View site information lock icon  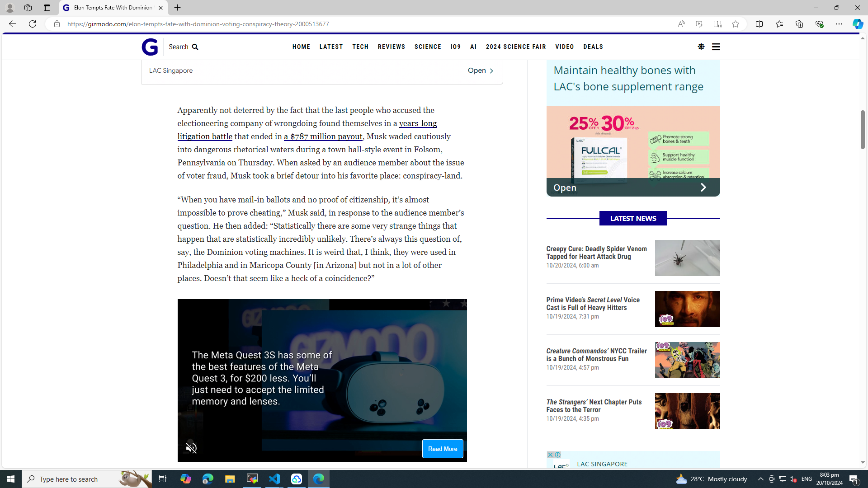pos(57,24)
